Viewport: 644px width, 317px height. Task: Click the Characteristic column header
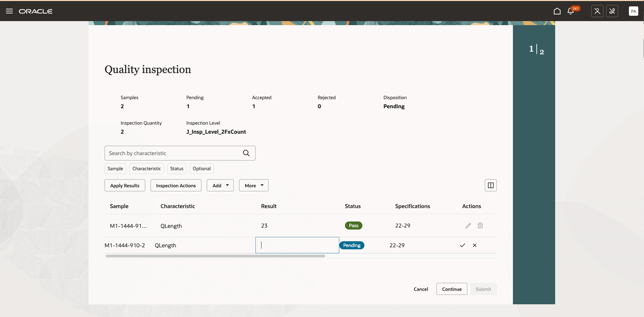178,206
